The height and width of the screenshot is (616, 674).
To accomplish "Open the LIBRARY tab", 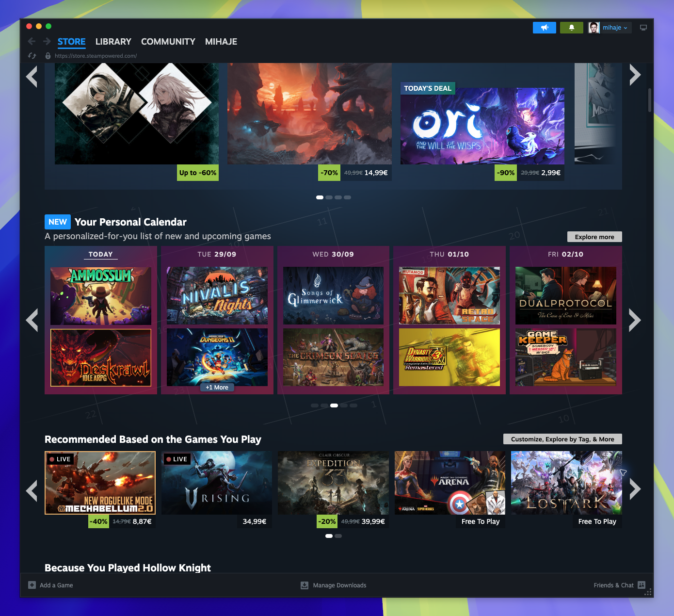I will (x=113, y=42).
